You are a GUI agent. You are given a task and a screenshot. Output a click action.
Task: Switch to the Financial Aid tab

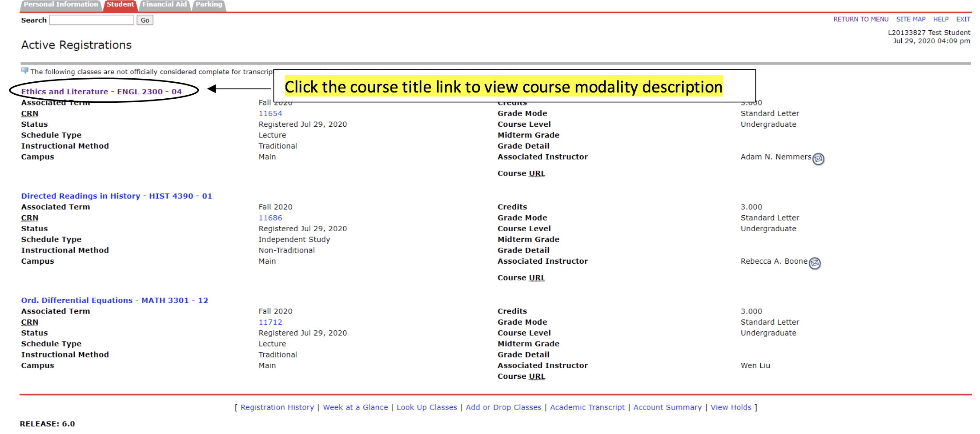coord(165,5)
